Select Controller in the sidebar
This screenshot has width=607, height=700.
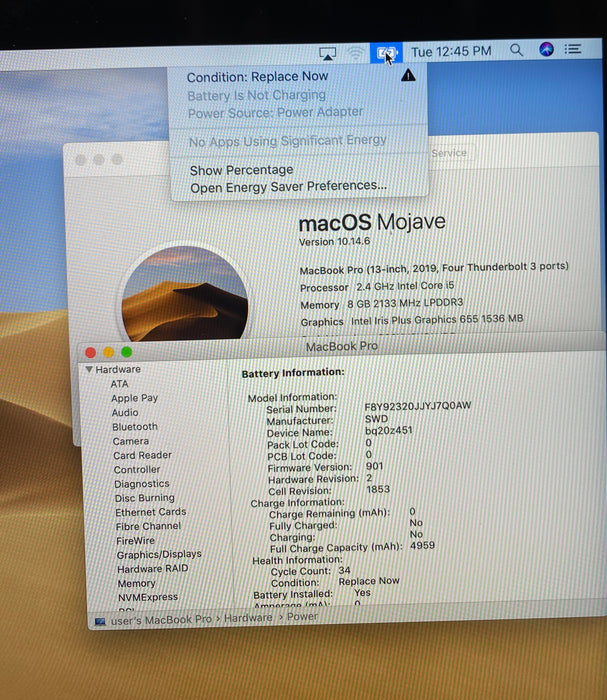coord(137,470)
